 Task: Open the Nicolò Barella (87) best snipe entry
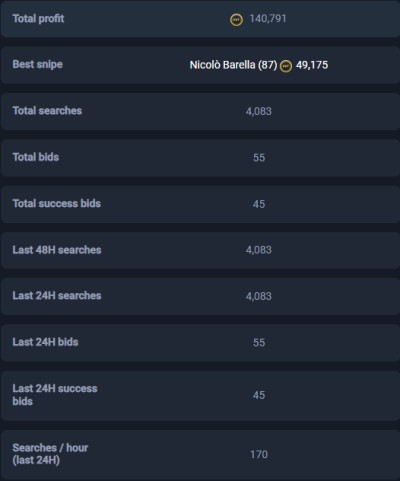pyautogui.click(x=233, y=65)
